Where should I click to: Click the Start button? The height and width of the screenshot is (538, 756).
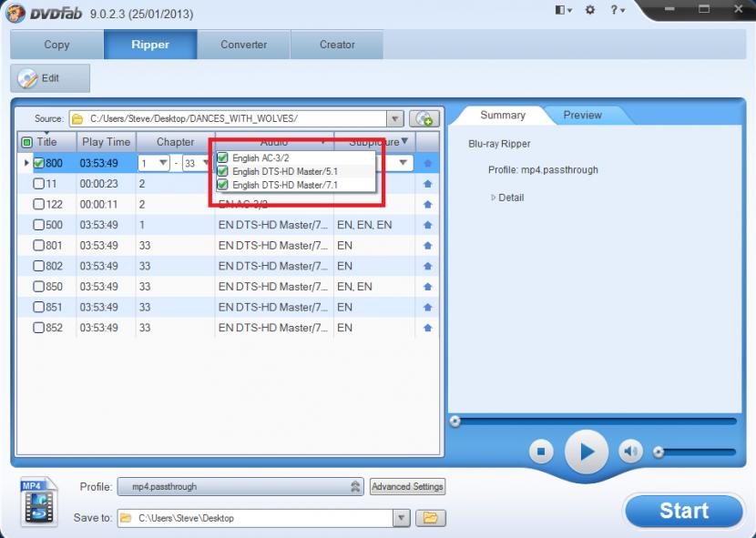click(683, 511)
